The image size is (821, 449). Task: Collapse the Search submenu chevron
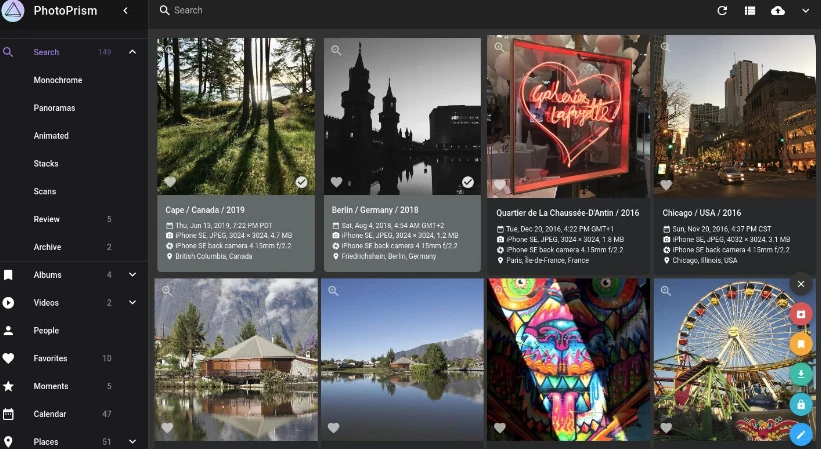[x=132, y=52]
